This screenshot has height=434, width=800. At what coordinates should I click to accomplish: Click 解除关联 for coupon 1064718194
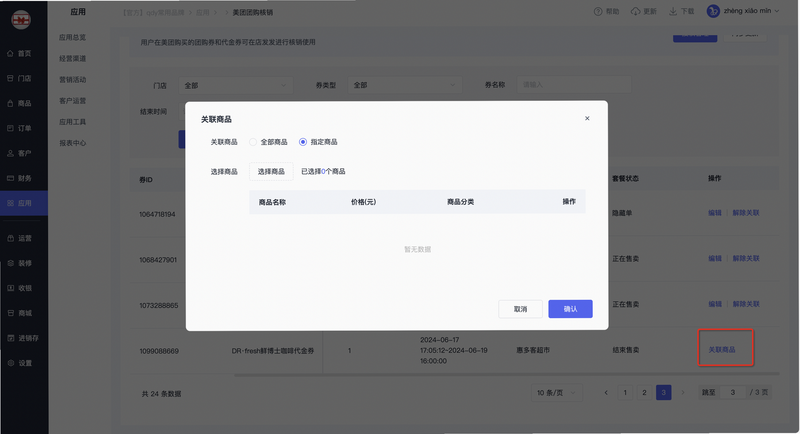[x=746, y=213]
